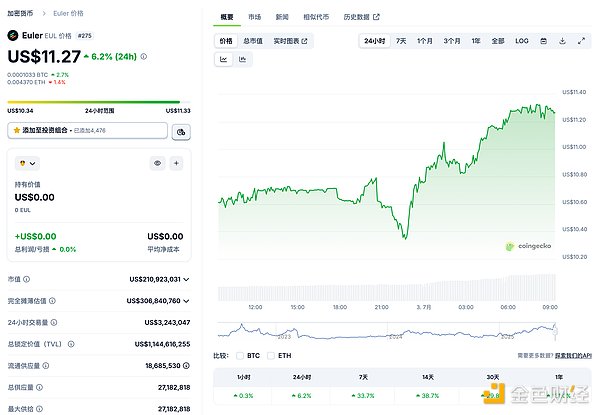
Task: Expand the chart to fullscreen
Action: pyautogui.click(x=582, y=41)
